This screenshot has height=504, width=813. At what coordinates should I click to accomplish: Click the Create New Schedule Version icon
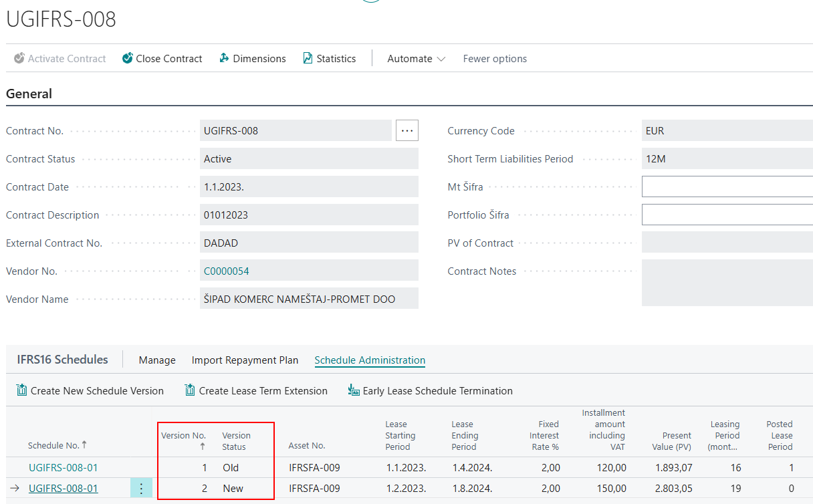22,390
